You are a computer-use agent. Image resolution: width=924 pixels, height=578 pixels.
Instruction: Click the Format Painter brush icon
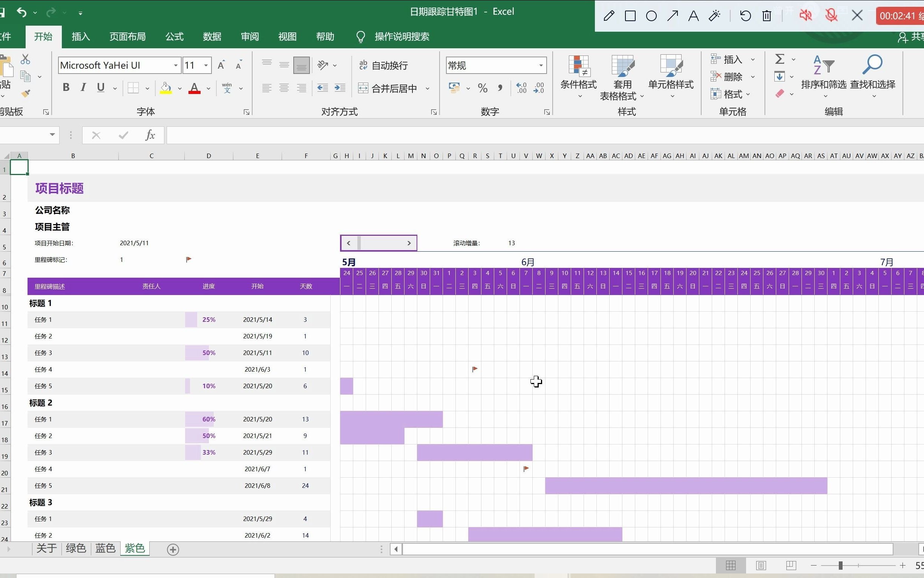tap(26, 93)
